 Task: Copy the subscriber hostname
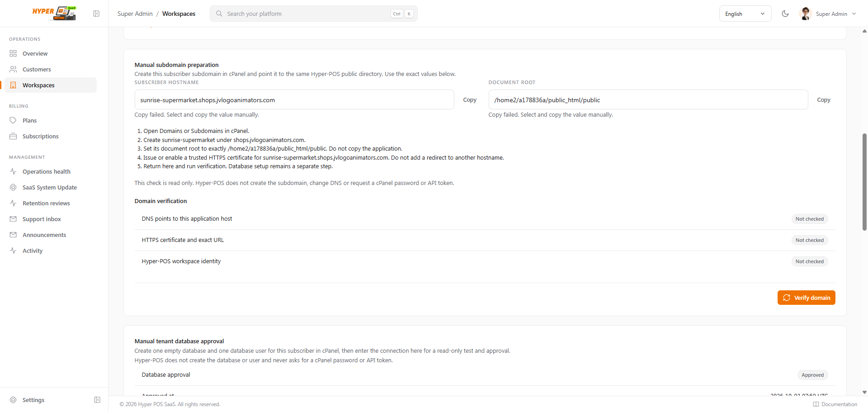click(470, 99)
